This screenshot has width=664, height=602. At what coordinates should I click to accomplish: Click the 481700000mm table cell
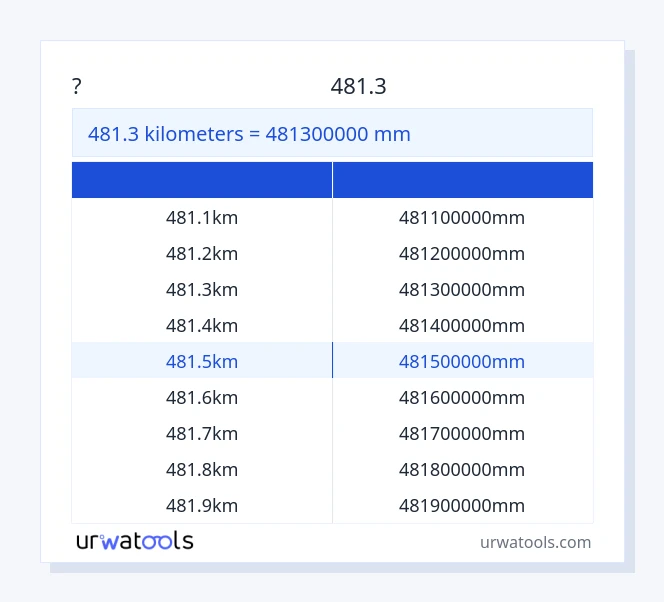click(x=462, y=433)
